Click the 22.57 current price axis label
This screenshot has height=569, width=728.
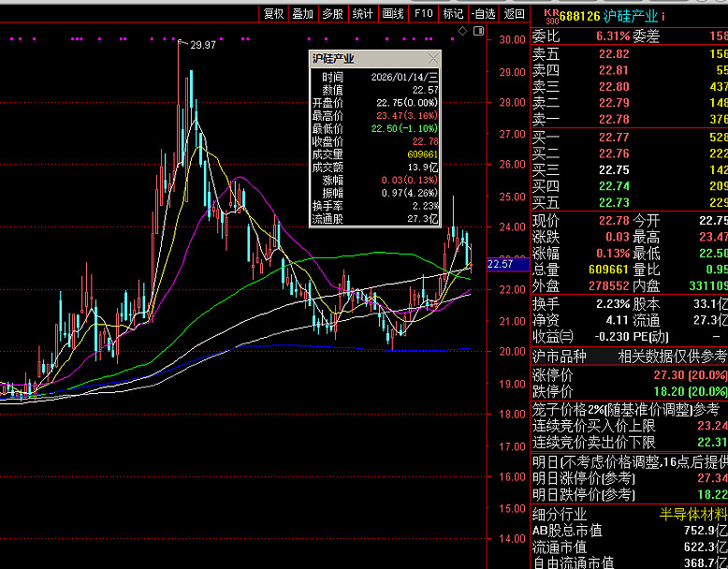pyautogui.click(x=502, y=265)
